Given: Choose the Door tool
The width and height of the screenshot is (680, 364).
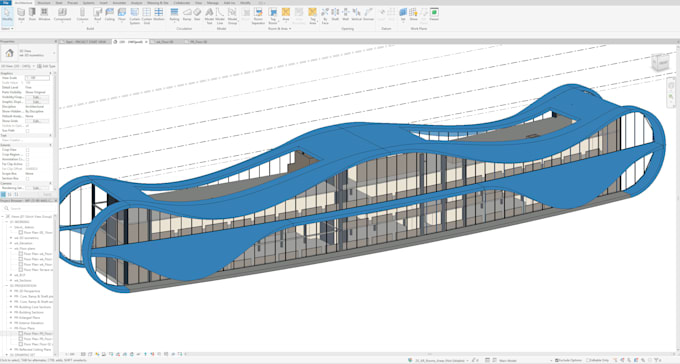Looking at the screenshot, I should pyautogui.click(x=32, y=14).
